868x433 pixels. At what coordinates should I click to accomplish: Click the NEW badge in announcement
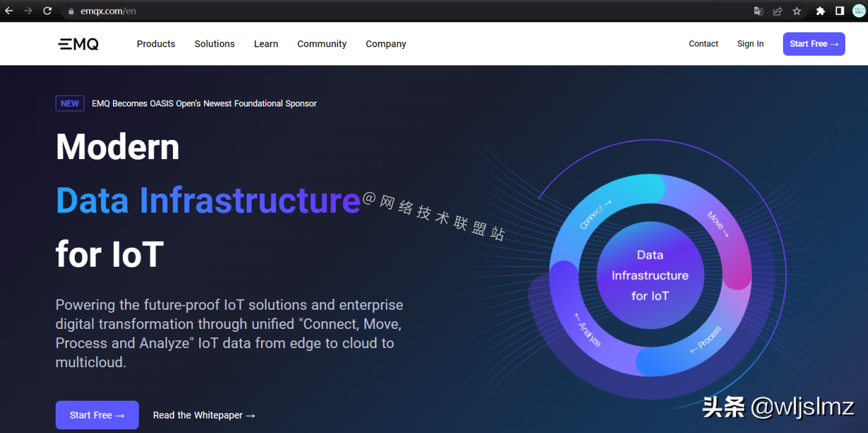click(x=70, y=103)
